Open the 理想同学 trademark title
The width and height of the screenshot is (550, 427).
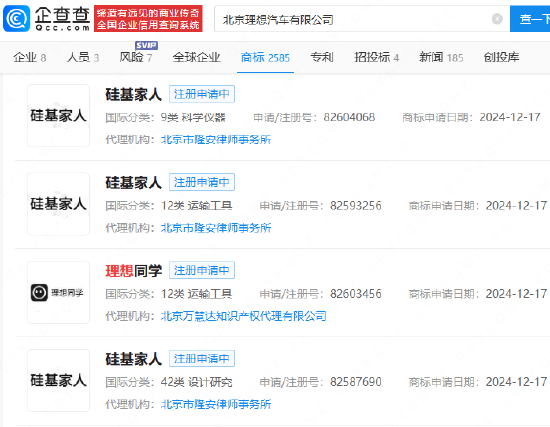point(134,271)
